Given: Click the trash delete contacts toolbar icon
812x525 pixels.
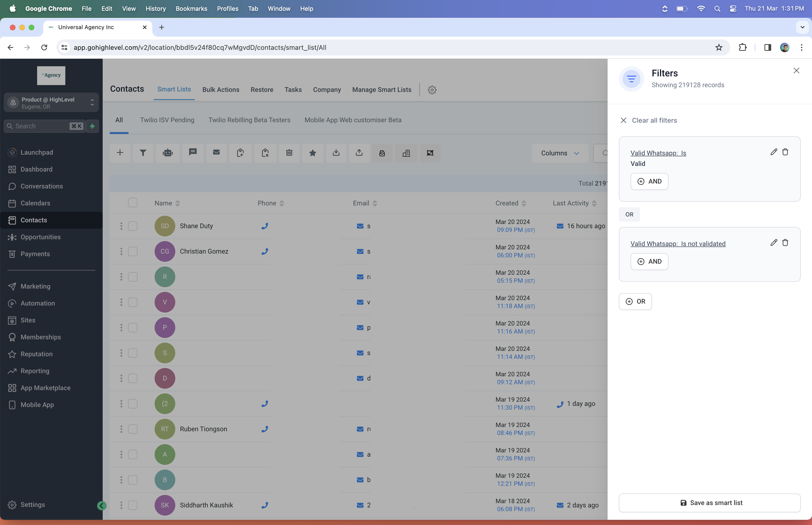Looking at the screenshot, I should [289, 153].
